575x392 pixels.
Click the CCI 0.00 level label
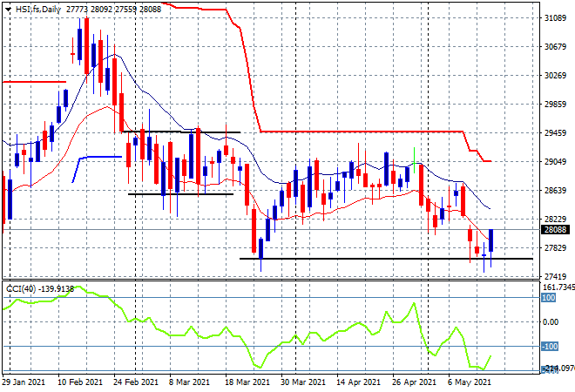click(551, 322)
